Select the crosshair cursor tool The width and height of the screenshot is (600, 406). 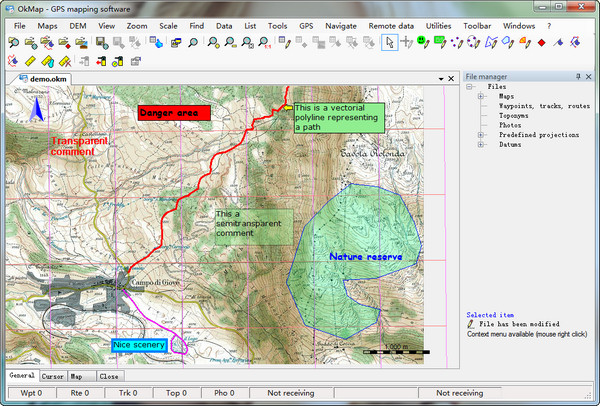(x=407, y=42)
